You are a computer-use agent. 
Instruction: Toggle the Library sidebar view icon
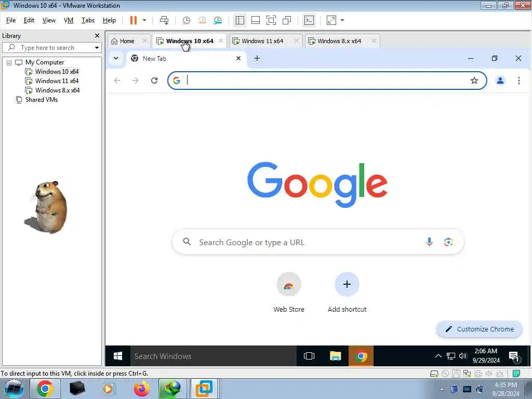[x=240, y=20]
